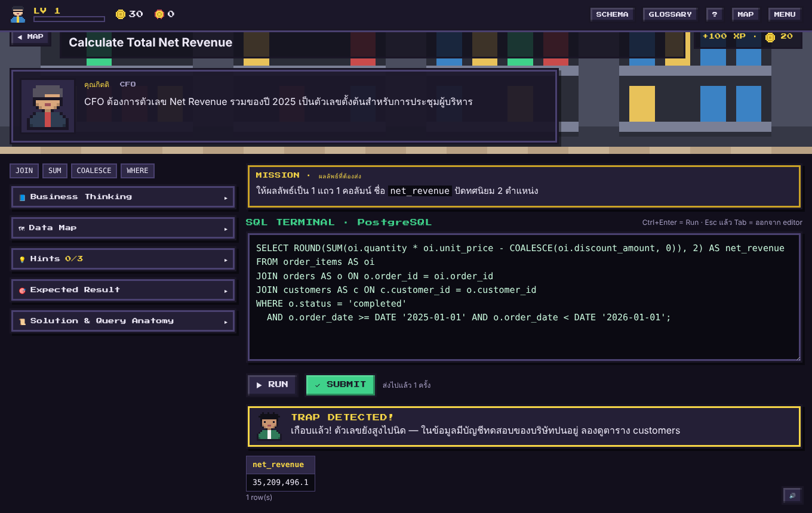Click the 'TRAP DETECTED!' heading
The height and width of the screenshot is (513, 812).
[x=343, y=418]
